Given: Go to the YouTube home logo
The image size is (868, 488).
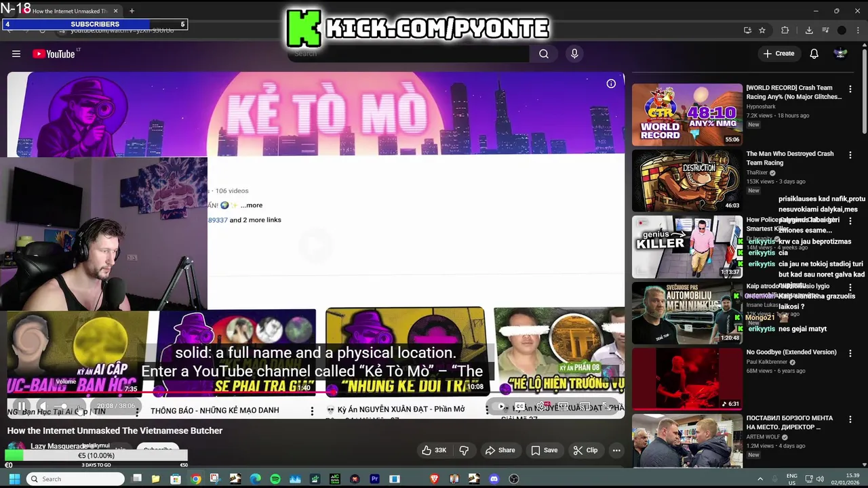Looking at the screenshot, I should click(x=54, y=54).
